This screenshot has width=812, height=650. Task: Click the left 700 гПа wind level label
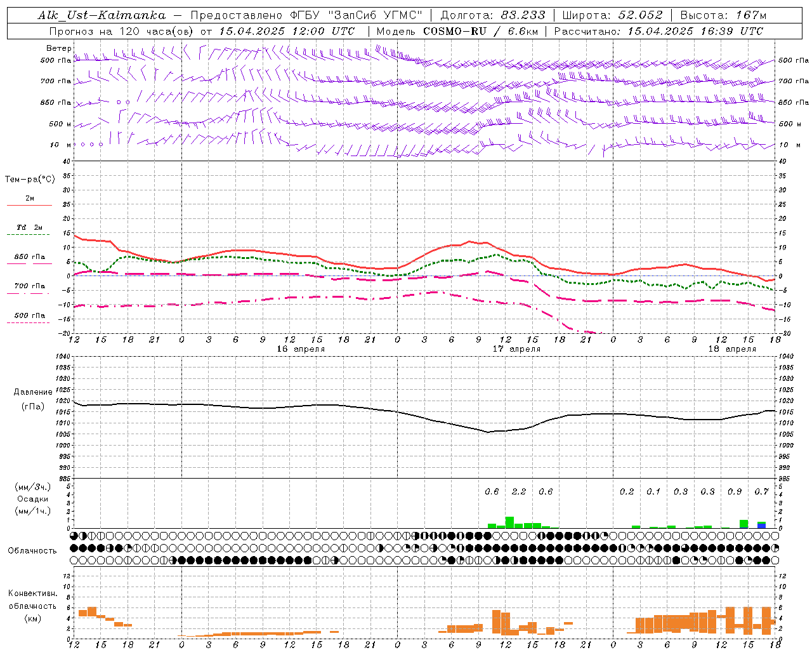(56, 81)
